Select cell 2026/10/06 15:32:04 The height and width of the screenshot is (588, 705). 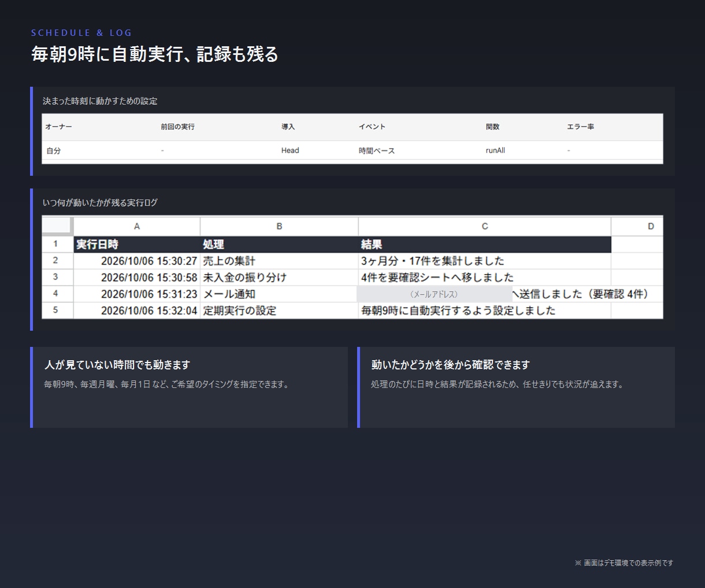(137, 310)
